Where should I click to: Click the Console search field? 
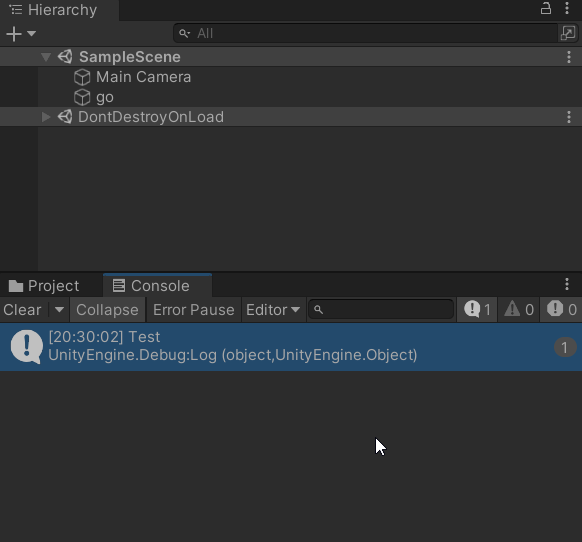[x=381, y=309]
